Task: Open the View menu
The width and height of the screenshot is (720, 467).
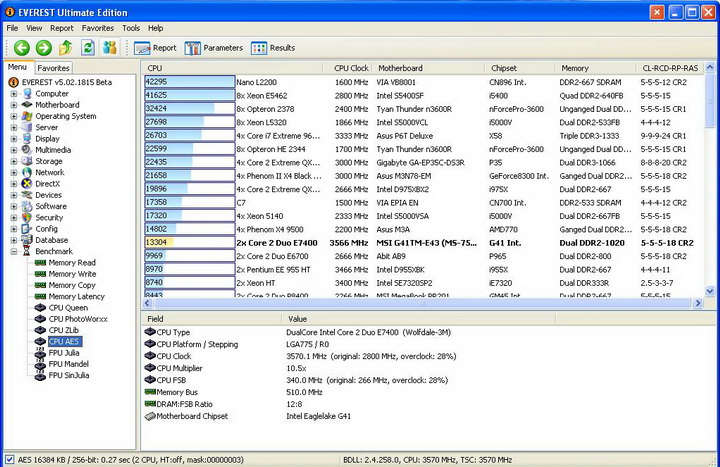Action: [x=34, y=28]
